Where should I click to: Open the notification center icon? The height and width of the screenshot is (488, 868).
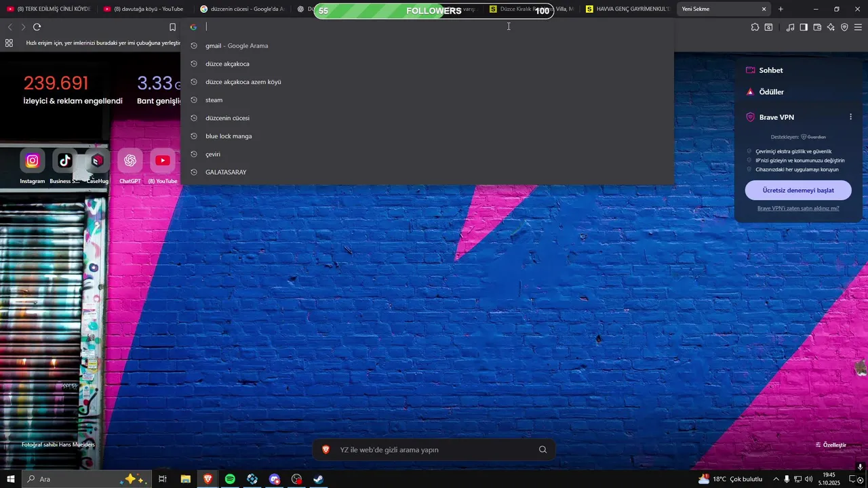[x=854, y=479]
